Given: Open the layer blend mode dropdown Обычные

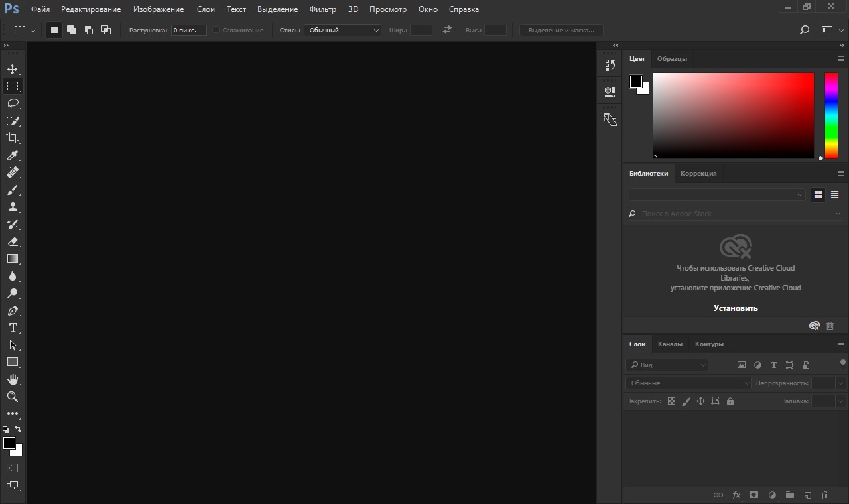Looking at the screenshot, I should (x=688, y=383).
